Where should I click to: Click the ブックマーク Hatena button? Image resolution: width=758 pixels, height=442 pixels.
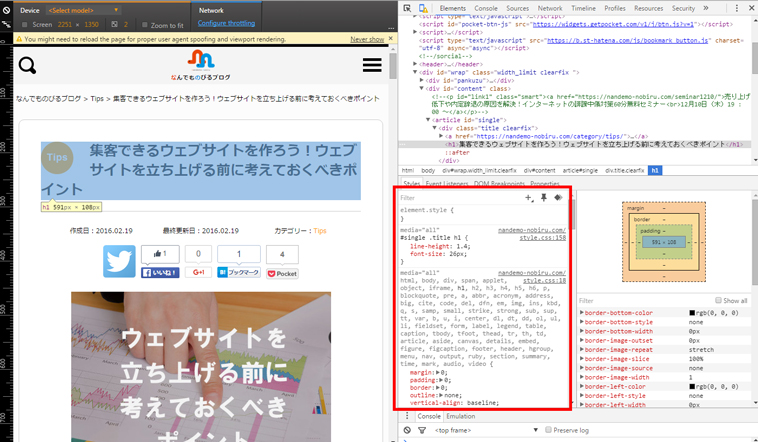[x=239, y=272]
